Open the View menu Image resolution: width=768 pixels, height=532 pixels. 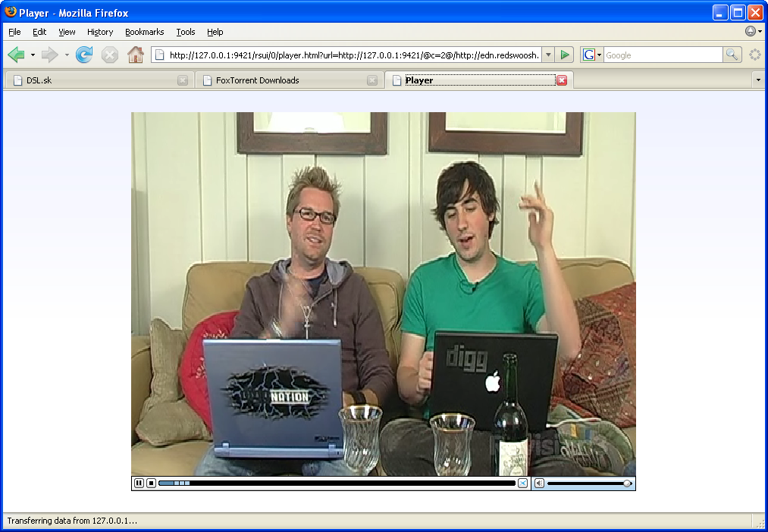coord(67,32)
